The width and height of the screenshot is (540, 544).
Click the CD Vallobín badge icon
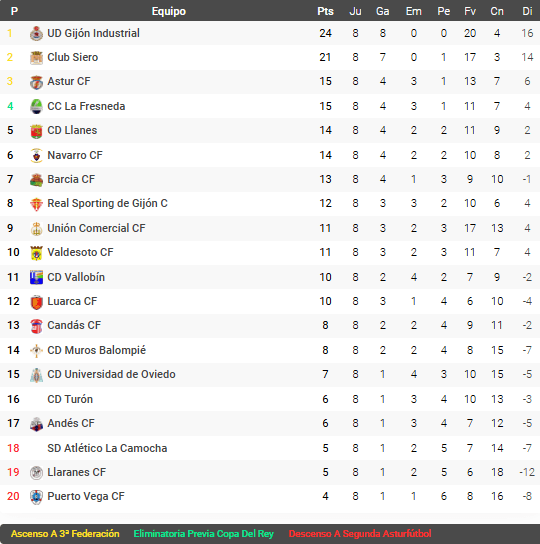[x=36, y=278]
